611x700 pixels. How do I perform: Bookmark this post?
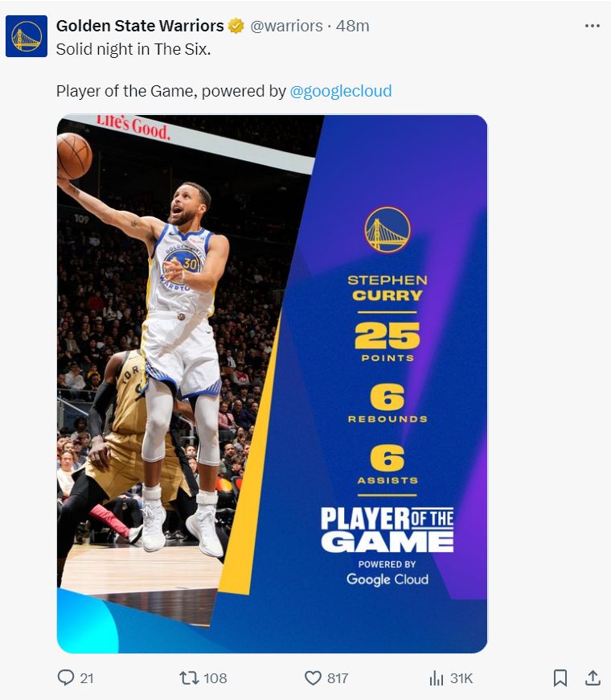[560, 677]
